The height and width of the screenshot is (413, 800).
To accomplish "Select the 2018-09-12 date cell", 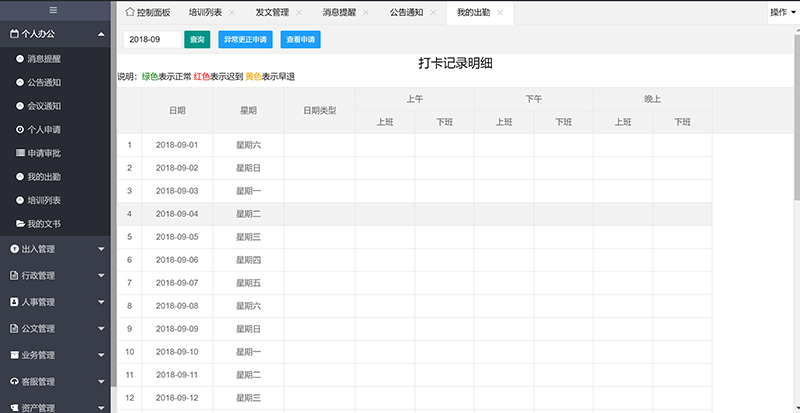I will tap(177, 398).
